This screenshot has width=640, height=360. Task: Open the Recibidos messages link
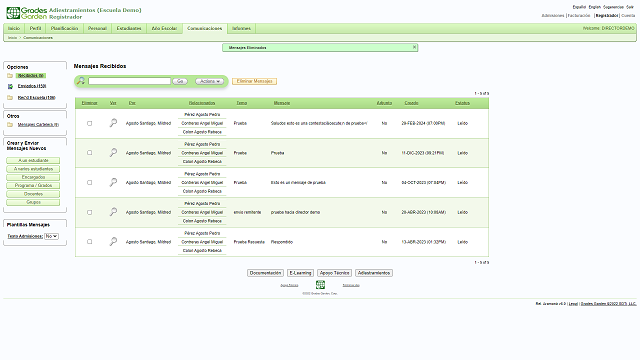(x=31, y=76)
